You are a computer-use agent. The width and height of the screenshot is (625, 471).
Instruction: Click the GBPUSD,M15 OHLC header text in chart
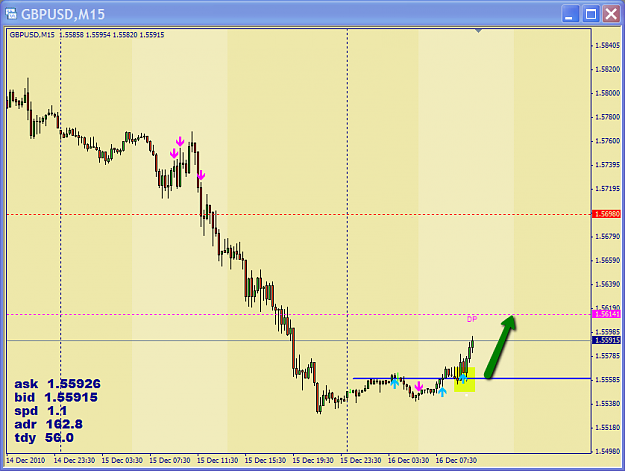pyautogui.click(x=87, y=35)
